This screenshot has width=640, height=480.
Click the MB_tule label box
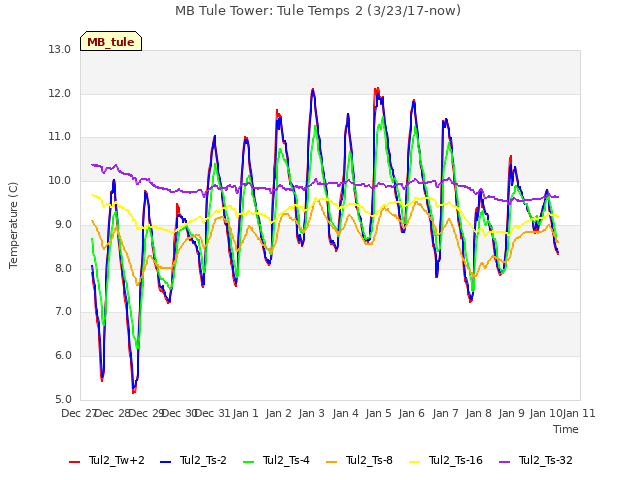click(x=111, y=41)
